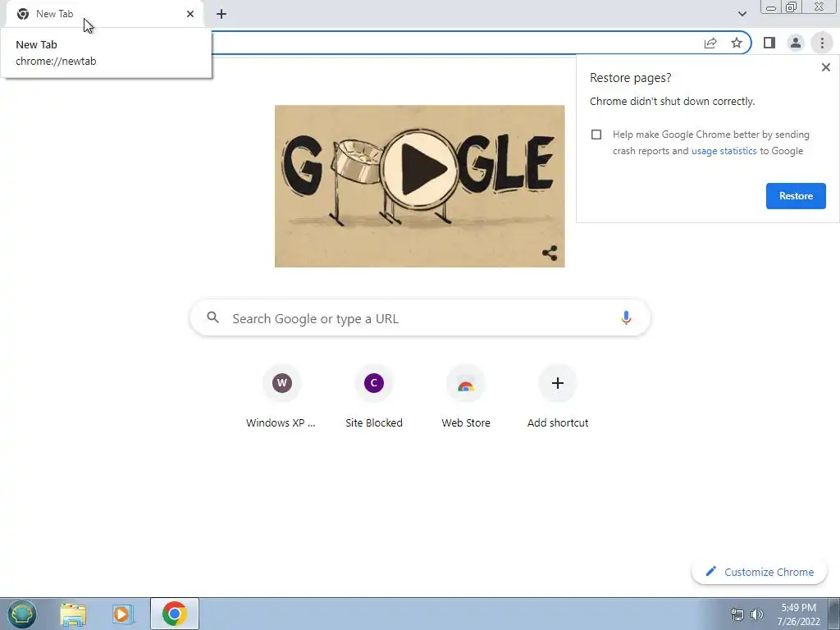Close the New Tab browser tab
Viewport: 840px width, 630px height.
190,14
